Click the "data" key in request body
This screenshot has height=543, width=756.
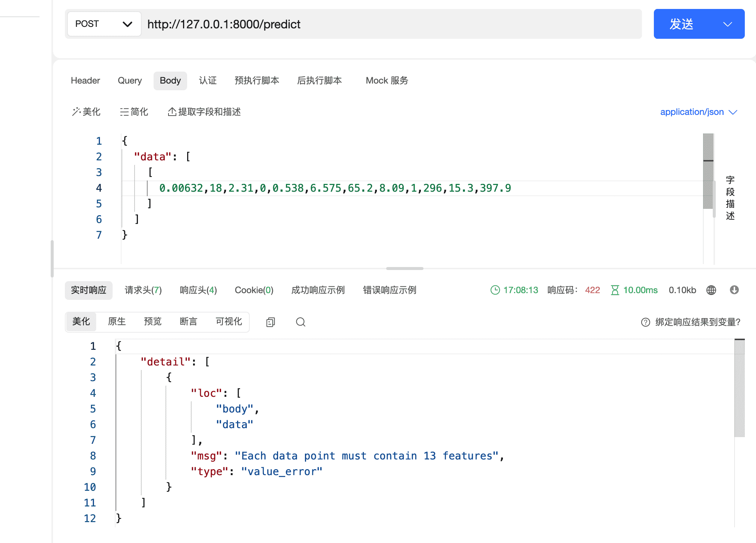(x=153, y=157)
